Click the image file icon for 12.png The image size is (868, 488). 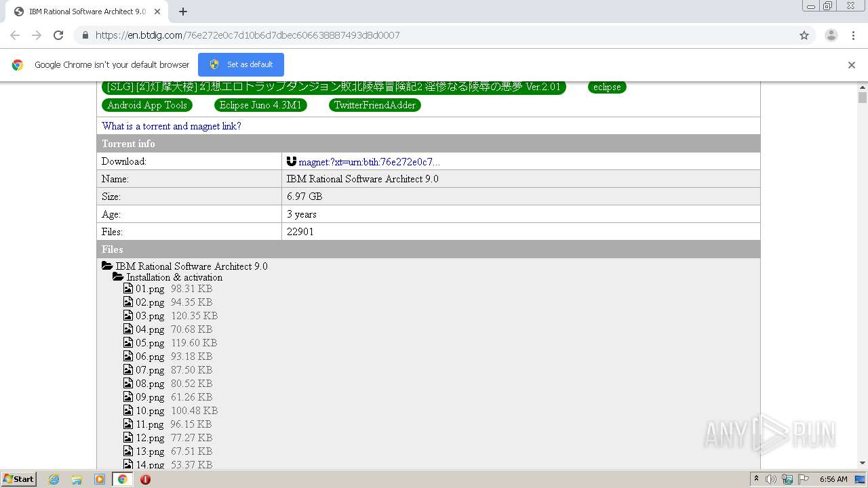tap(128, 438)
